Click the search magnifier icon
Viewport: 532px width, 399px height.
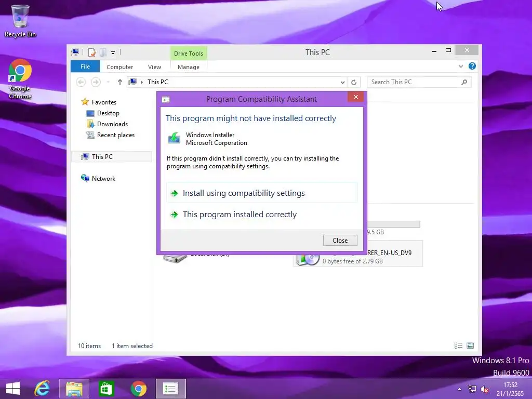tap(464, 82)
